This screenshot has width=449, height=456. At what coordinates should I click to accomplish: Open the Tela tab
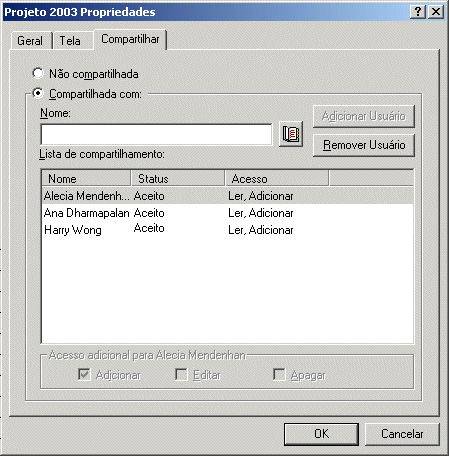click(72, 41)
